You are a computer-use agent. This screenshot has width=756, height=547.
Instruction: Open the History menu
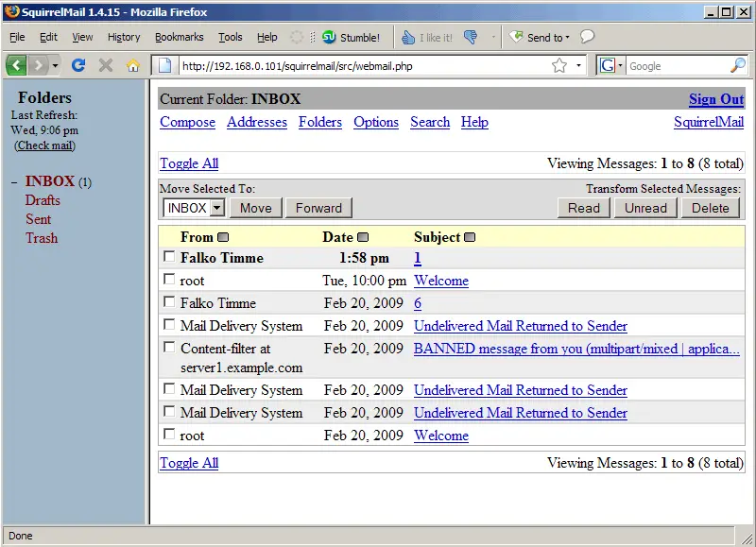click(x=124, y=37)
